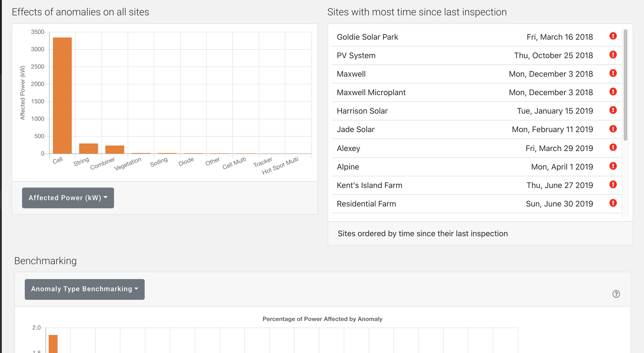Click the date Mon, February 11 2019
Viewport: 644px width, 353px height.
552,130
